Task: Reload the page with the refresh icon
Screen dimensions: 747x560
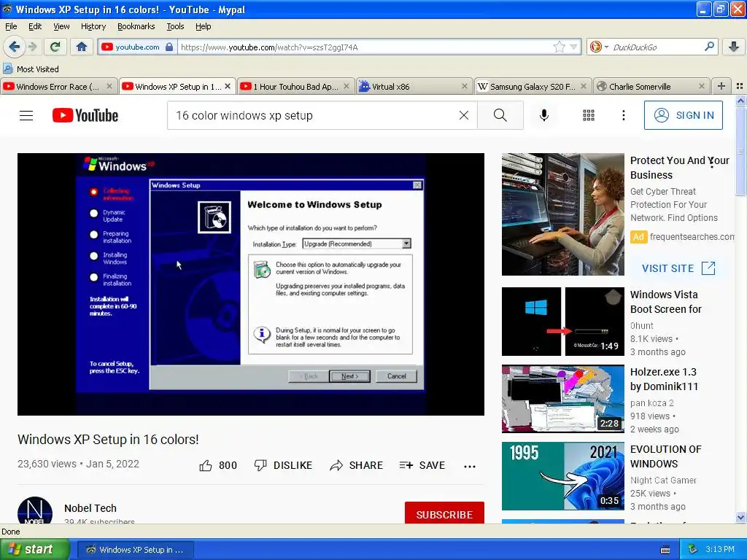Action: tap(55, 47)
